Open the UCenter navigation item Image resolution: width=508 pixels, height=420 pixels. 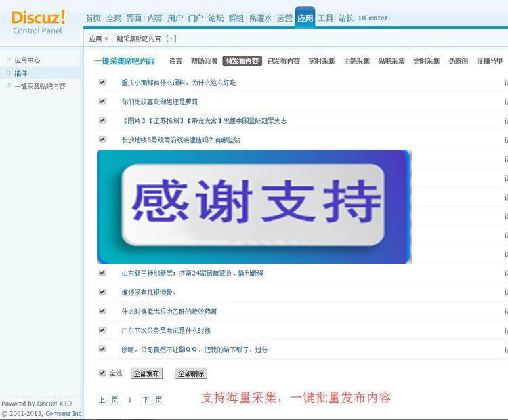(x=373, y=18)
